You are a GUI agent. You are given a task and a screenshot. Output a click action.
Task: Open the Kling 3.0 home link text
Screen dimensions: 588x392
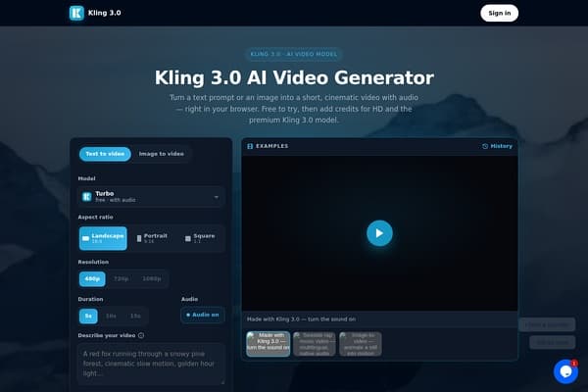coord(104,13)
